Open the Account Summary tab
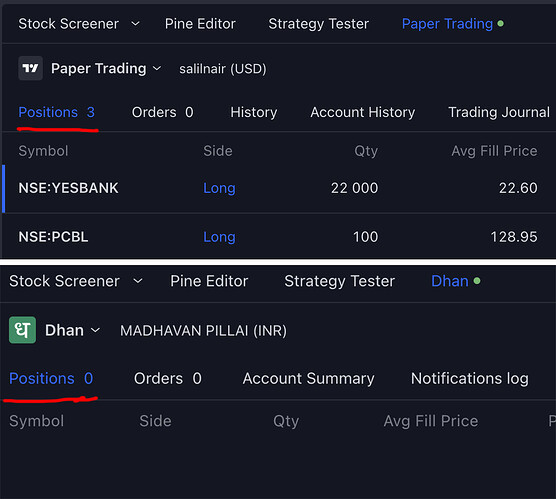The width and height of the screenshot is (556, 499). coord(308,378)
